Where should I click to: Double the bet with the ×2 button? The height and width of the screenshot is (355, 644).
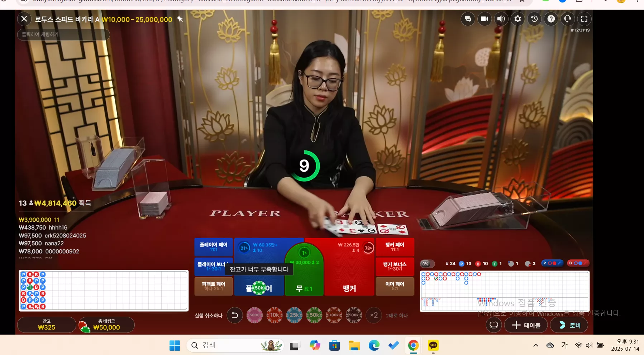coord(374,315)
